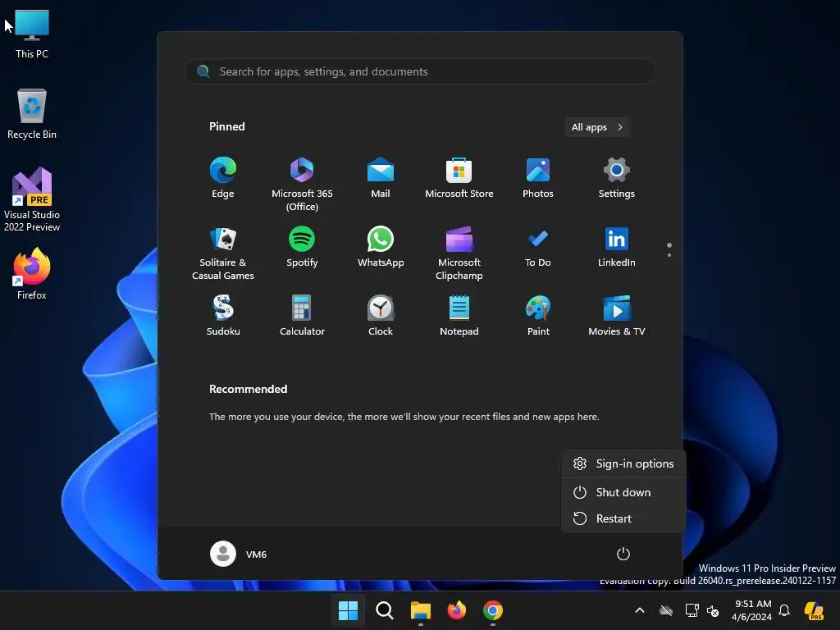Image resolution: width=840 pixels, height=630 pixels.
Task: Open the Mail app
Action: point(381,178)
